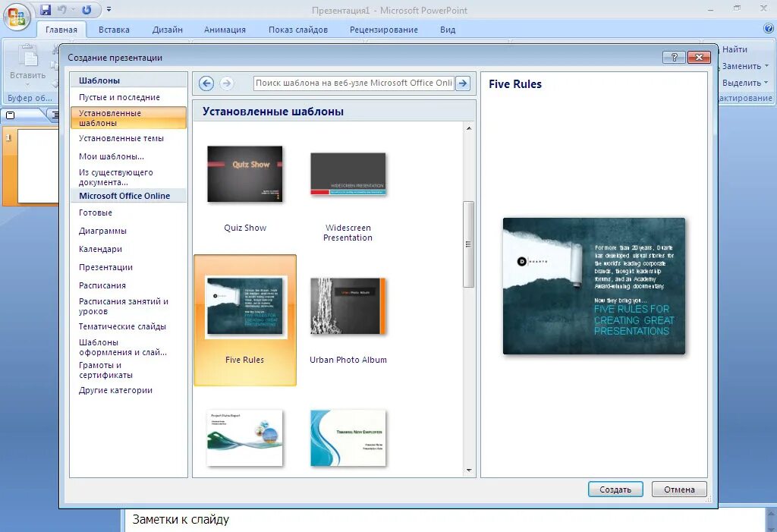Click the Заметки к слайду notes area

coord(443,520)
